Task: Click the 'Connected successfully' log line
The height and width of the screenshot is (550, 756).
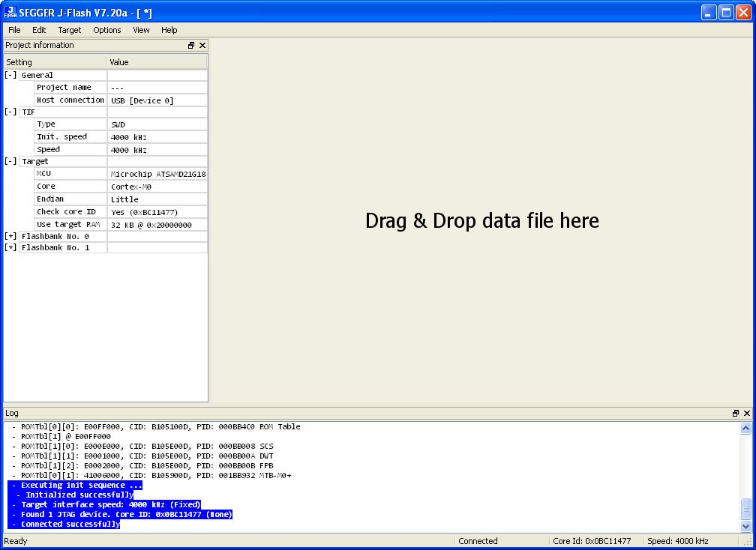Action: pos(64,524)
